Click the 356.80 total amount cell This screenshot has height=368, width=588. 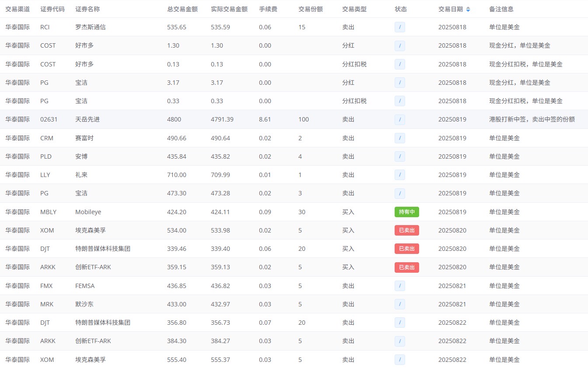177,323
